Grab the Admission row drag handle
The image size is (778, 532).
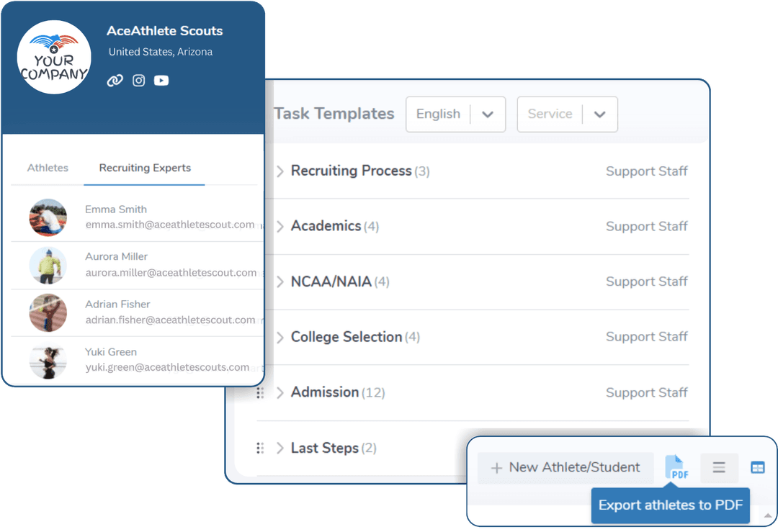pyautogui.click(x=260, y=393)
